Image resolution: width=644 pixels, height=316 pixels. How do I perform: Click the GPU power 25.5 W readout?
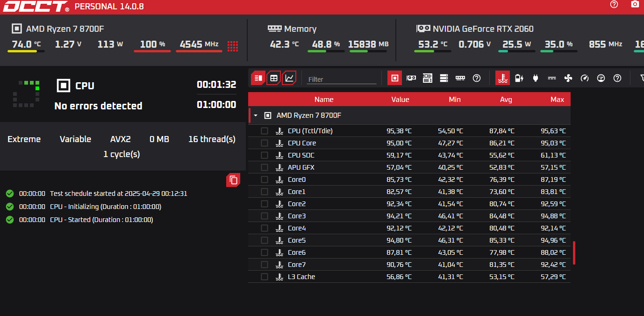(x=517, y=44)
